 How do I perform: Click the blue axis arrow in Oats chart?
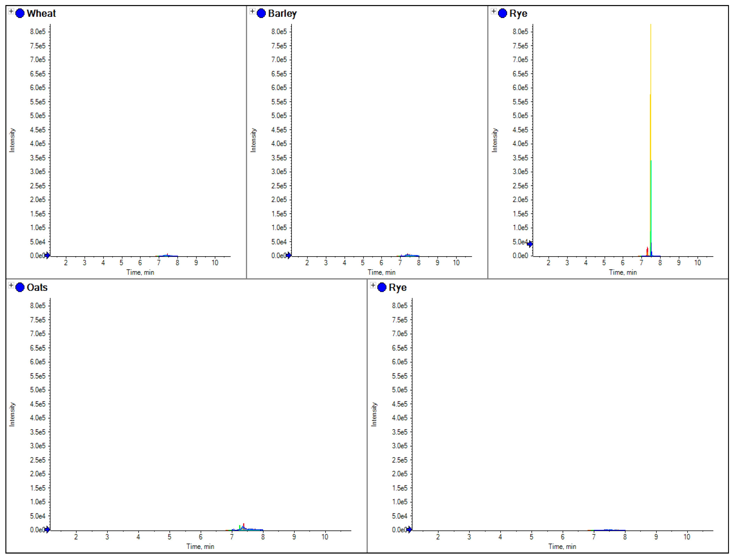47,529
